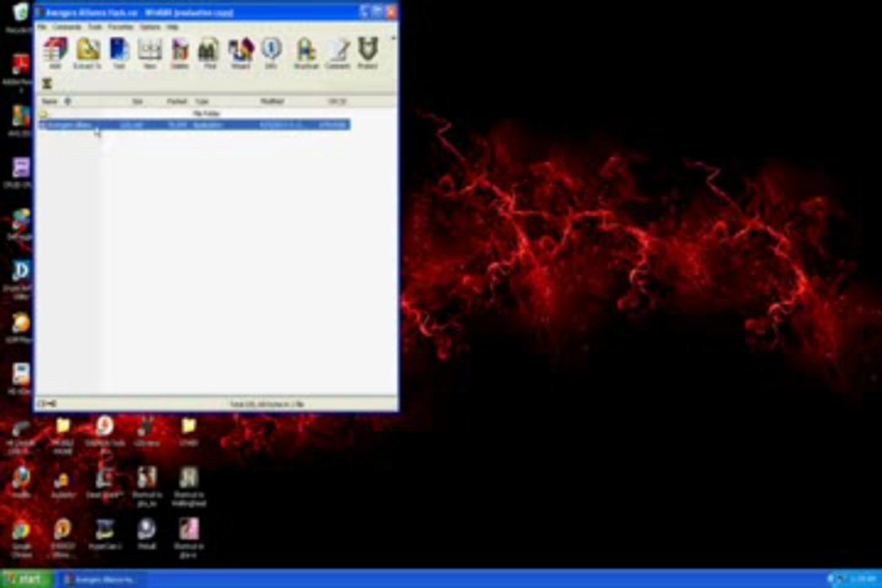Image resolution: width=882 pixels, height=588 pixels.
Task: Select the parent folder row in list
Action: (194, 114)
